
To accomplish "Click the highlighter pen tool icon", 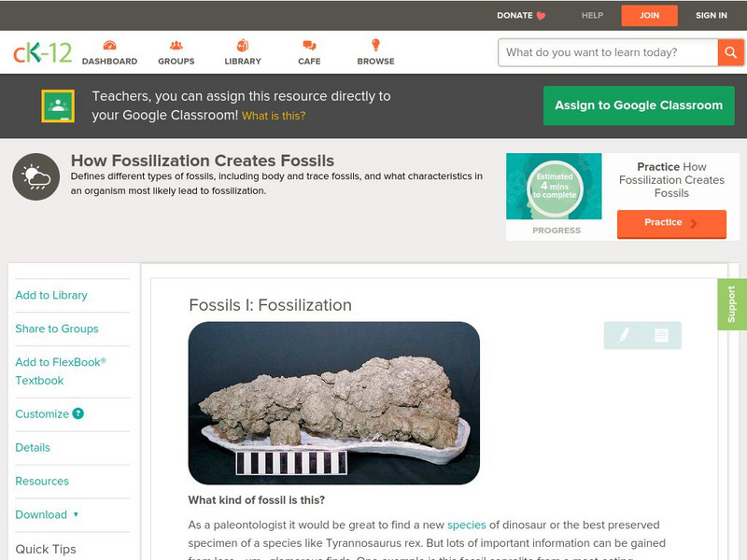I will tap(624, 335).
